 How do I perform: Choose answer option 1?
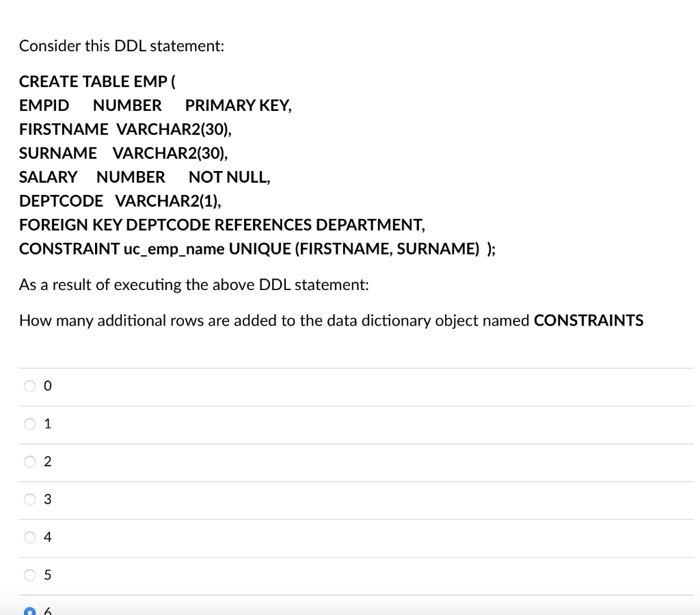29,423
